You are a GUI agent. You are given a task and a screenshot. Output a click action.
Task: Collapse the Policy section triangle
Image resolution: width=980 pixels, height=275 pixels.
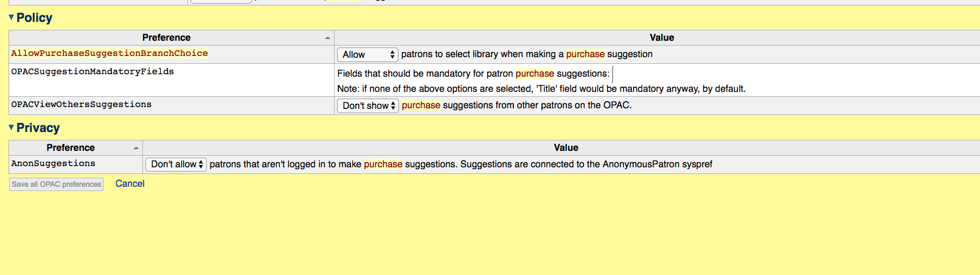pos(11,18)
